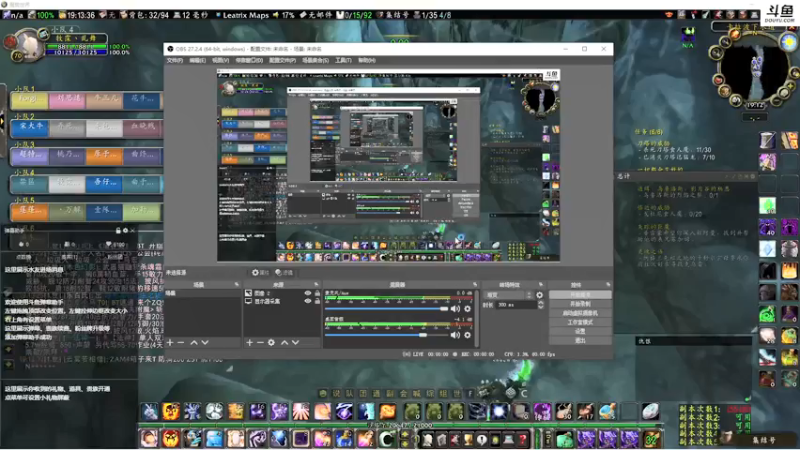The width and height of the screenshot is (800, 450).
Task: Pop out the scenes dock panel
Action: pos(237,285)
